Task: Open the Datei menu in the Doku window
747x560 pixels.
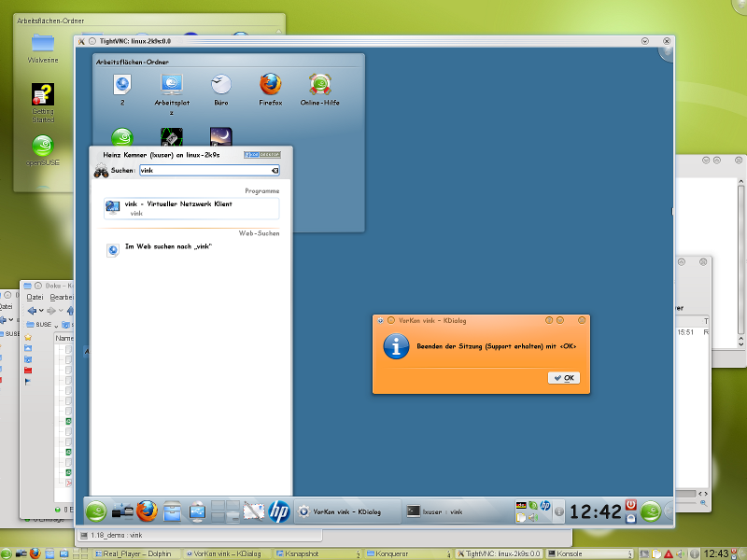Action: point(34,297)
